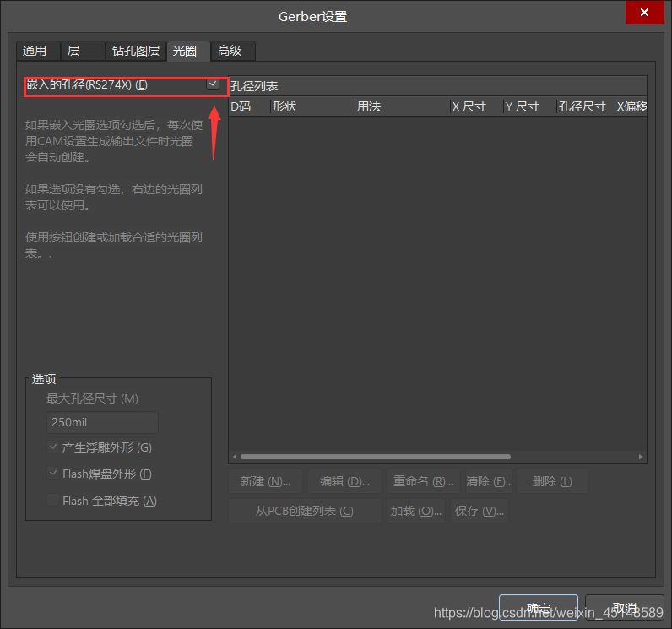Image resolution: width=672 pixels, height=629 pixels.
Task: Click the Y 尺寸 column header
Action: pos(530,106)
